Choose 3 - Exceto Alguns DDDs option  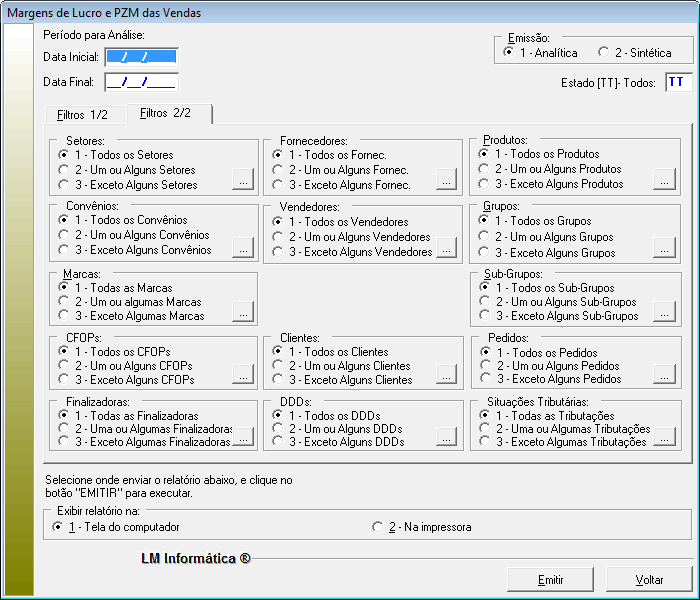pos(279,442)
